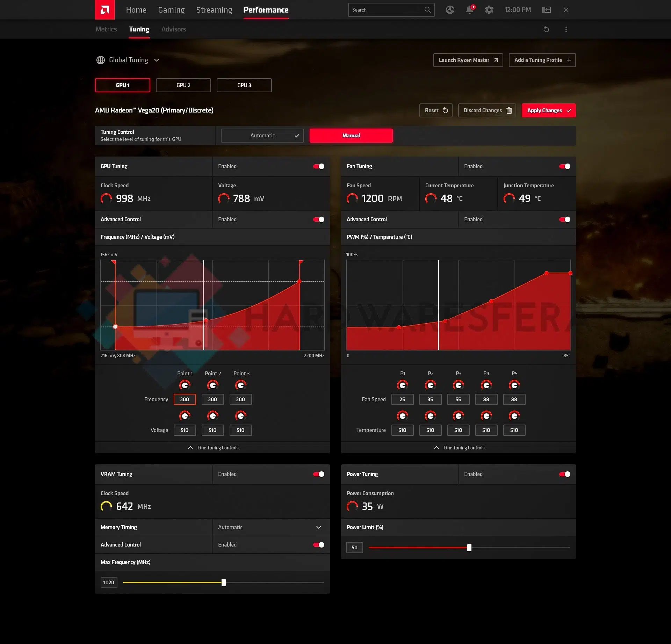Toggle Fan Tuning Advanced Control switch
Viewport: 671px width, 644px height.
point(565,219)
